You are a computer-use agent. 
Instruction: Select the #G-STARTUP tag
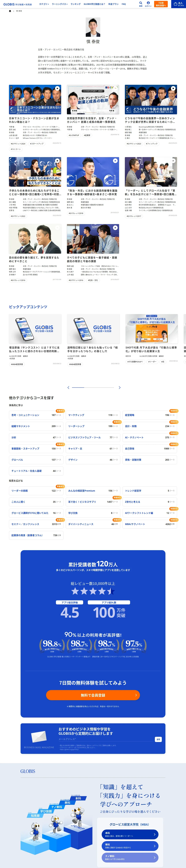74,135
